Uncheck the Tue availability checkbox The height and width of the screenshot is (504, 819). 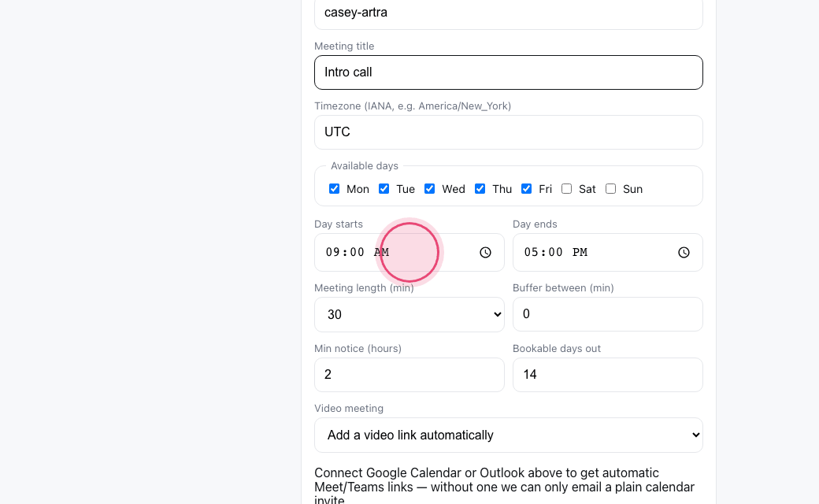384,188
